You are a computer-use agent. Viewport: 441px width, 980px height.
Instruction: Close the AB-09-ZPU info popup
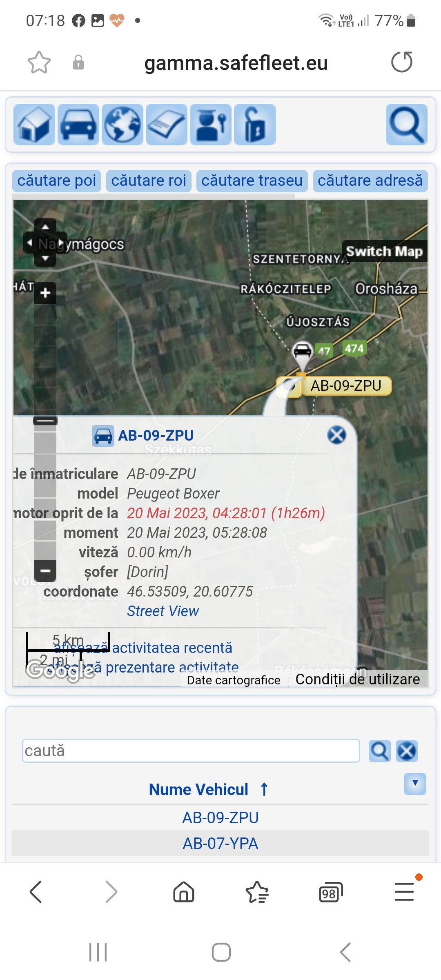click(x=337, y=435)
